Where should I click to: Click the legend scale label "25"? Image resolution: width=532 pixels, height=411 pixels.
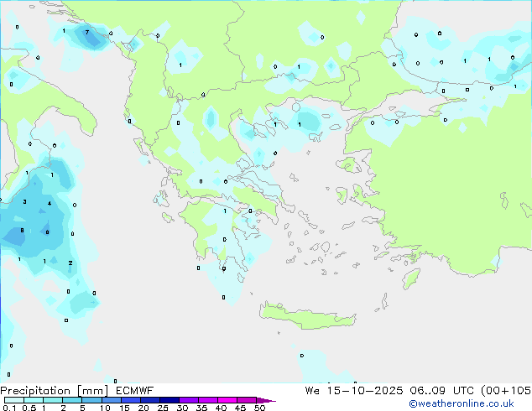[163, 408]
